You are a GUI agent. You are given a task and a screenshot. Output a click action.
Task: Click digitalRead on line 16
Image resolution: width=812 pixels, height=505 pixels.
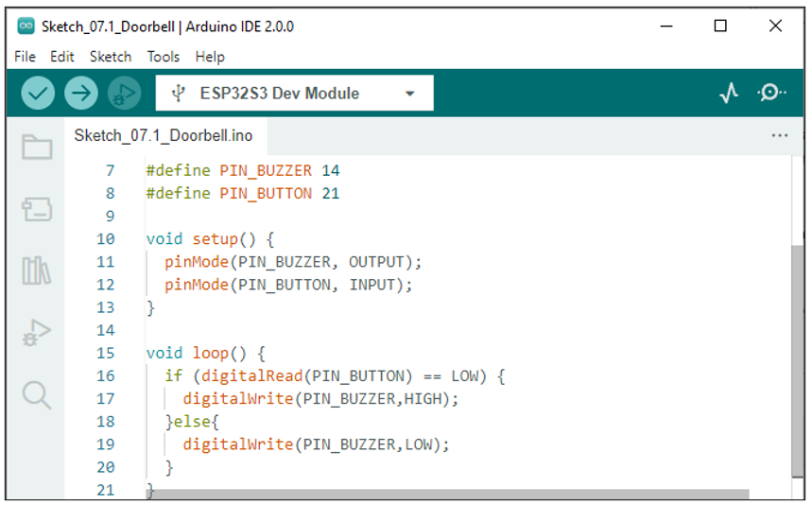coord(251,376)
